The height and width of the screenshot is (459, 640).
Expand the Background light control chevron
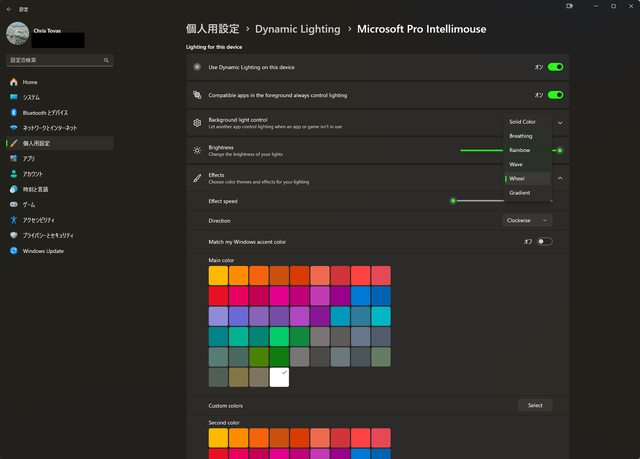pyautogui.click(x=560, y=123)
